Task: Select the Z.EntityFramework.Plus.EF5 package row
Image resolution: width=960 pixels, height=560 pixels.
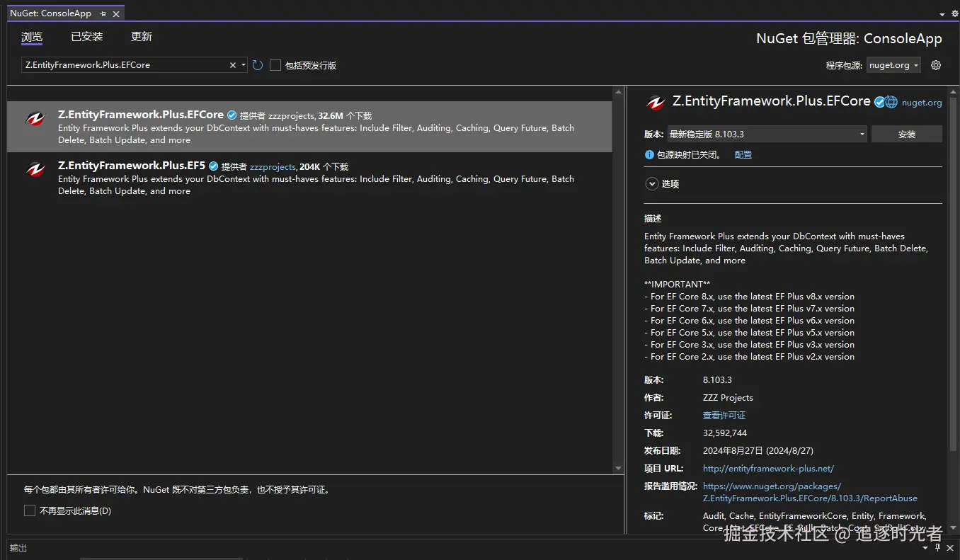Action: tap(309, 178)
